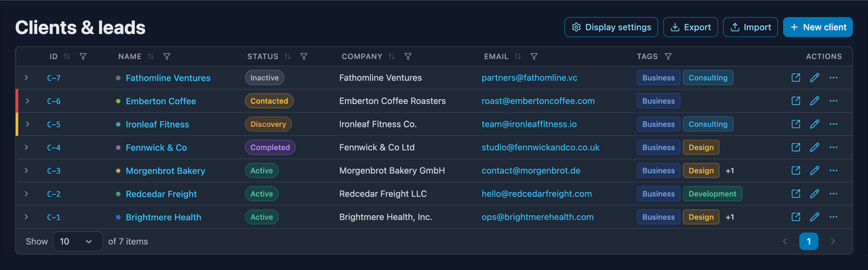Filter the Name column funnel icon

coord(167,57)
